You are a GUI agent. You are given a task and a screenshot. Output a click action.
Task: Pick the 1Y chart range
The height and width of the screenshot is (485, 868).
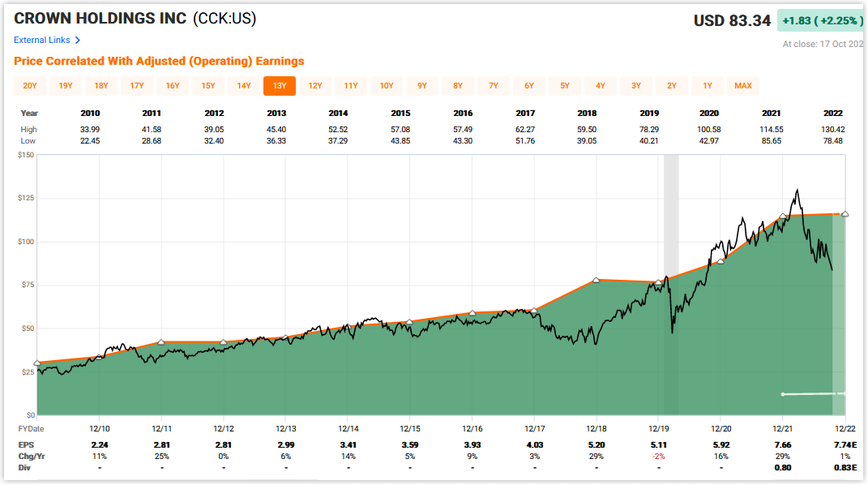[x=708, y=86]
